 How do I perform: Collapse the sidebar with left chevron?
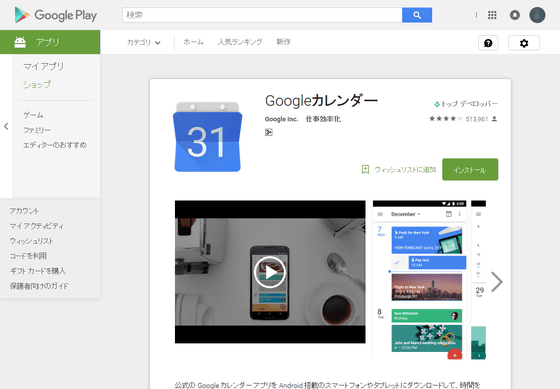[6, 126]
